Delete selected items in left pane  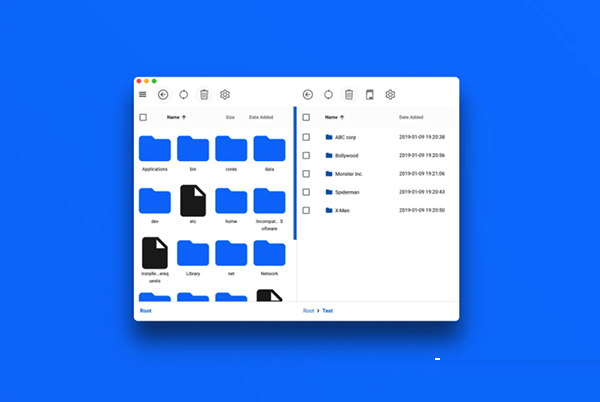click(x=204, y=94)
